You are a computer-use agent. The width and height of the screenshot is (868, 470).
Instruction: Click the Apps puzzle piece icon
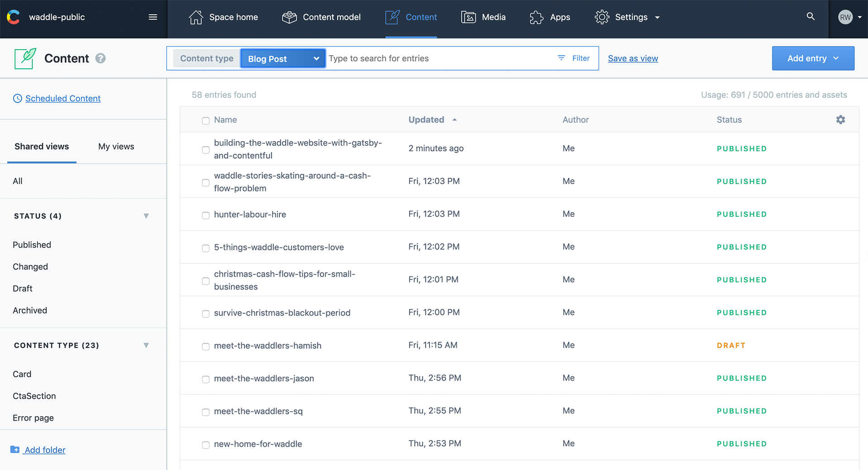pyautogui.click(x=537, y=17)
